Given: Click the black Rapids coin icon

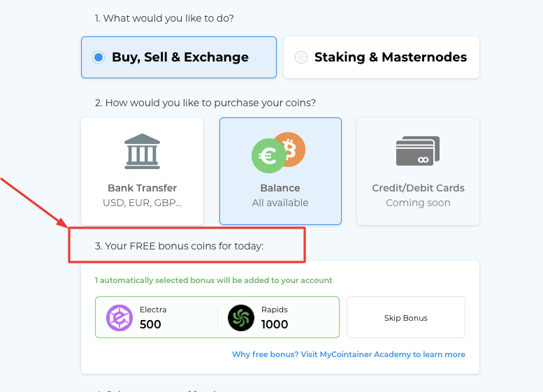Looking at the screenshot, I should [x=241, y=318].
